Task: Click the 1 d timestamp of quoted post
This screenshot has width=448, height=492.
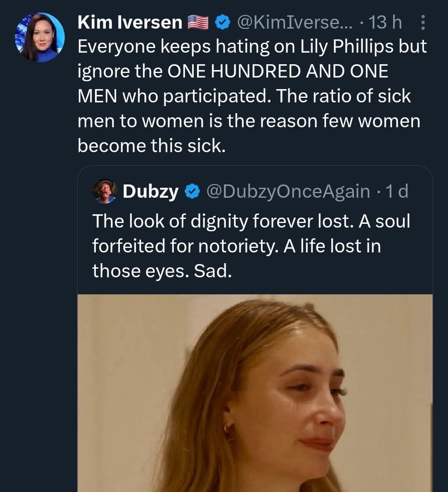Action: pyautogui.click(x=397, y=191)
